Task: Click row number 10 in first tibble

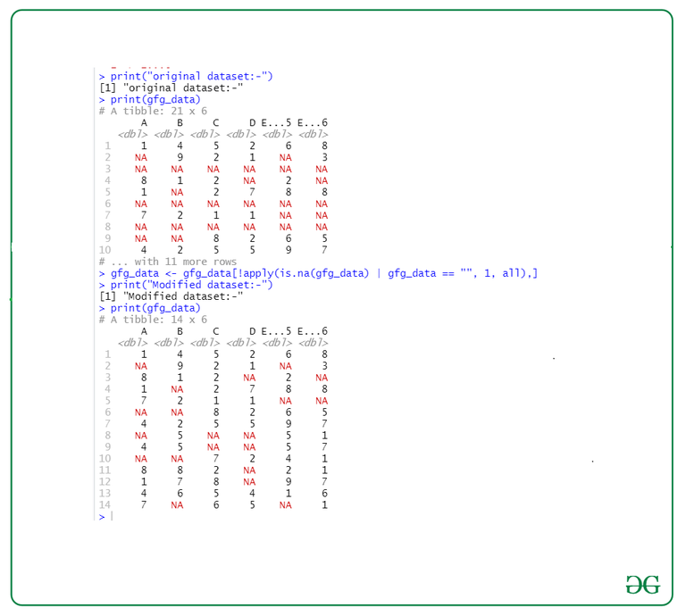Action: tap(105, 250)
